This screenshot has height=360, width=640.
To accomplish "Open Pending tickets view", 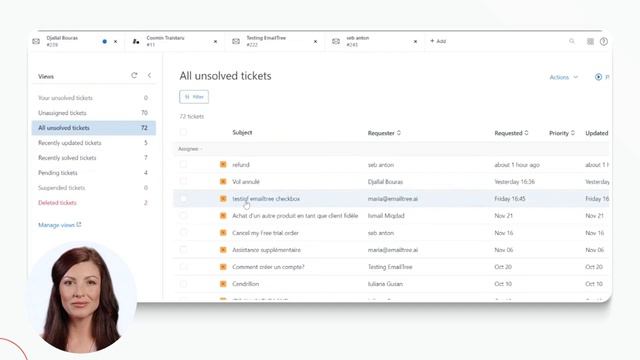I will 93,173.
